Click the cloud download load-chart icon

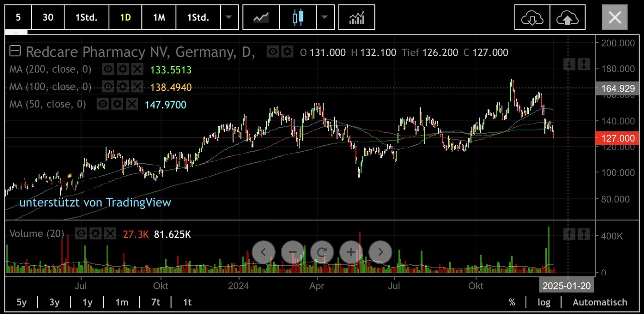click(532, 18)
